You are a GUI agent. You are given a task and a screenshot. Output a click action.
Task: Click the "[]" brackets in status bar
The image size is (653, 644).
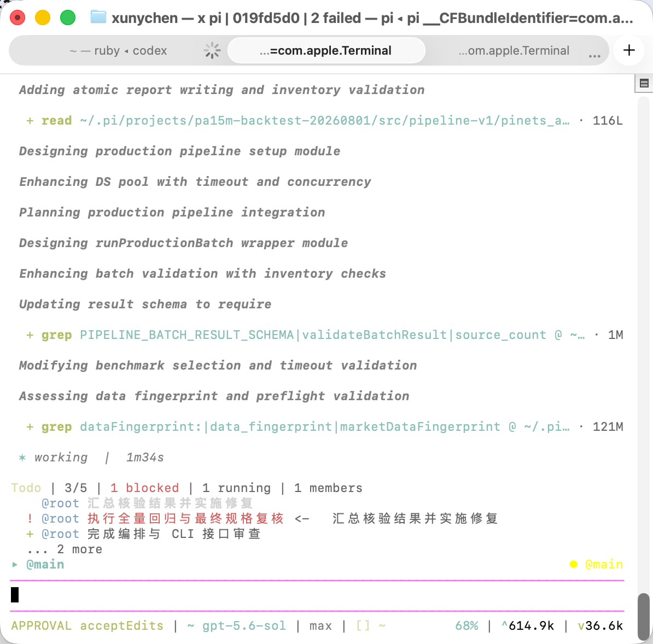pos(363,625)
